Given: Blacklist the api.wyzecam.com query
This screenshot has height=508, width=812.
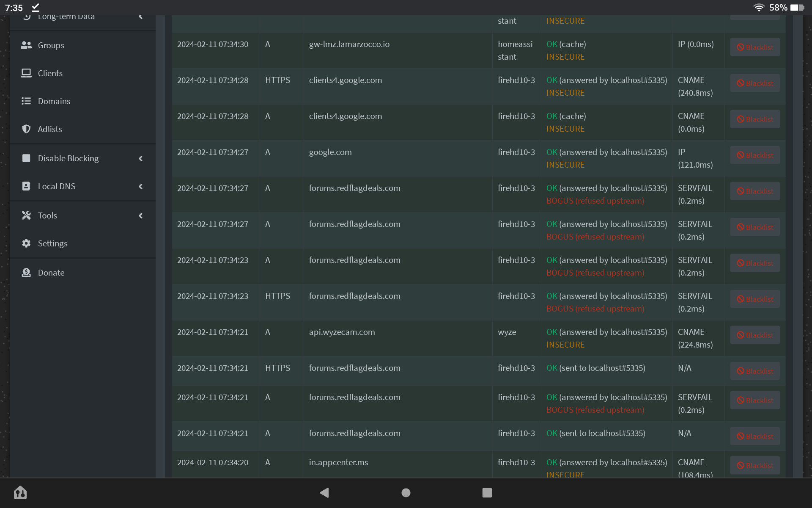Looking at the screenshot, I should click(x=755, y=335).
